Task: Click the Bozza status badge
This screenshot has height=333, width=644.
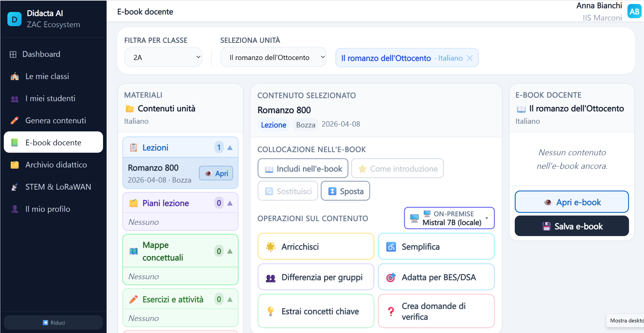Action: (306, 125)
